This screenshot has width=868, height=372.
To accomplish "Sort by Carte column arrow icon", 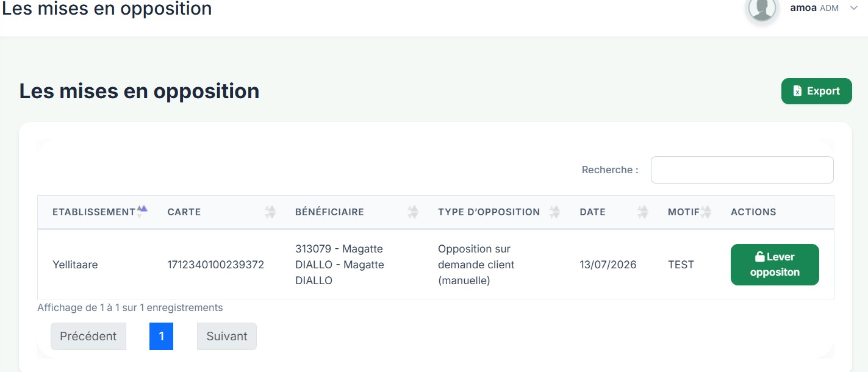I will coord(270,212).
